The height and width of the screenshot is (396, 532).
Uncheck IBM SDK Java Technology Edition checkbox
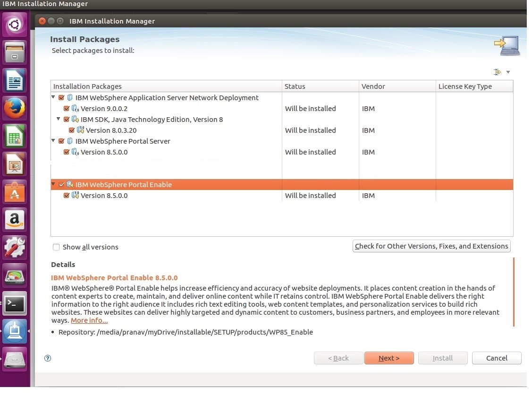(67, 120)
